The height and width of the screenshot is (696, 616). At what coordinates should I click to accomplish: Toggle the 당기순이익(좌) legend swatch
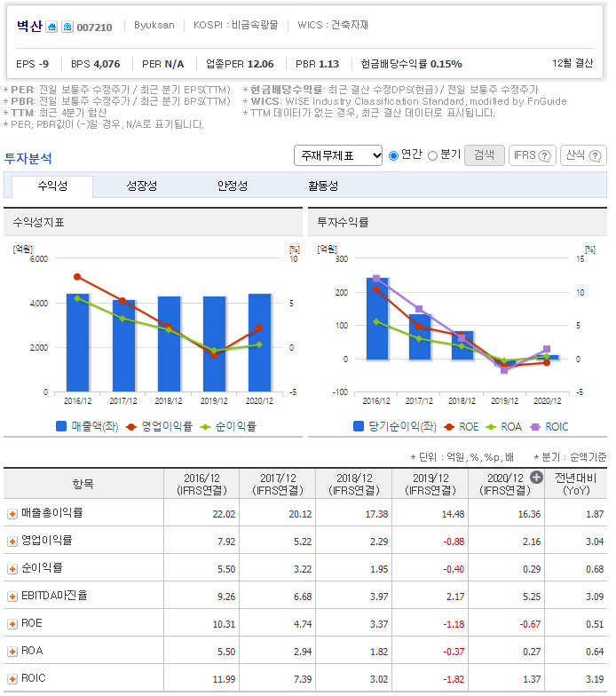point(359,426)
